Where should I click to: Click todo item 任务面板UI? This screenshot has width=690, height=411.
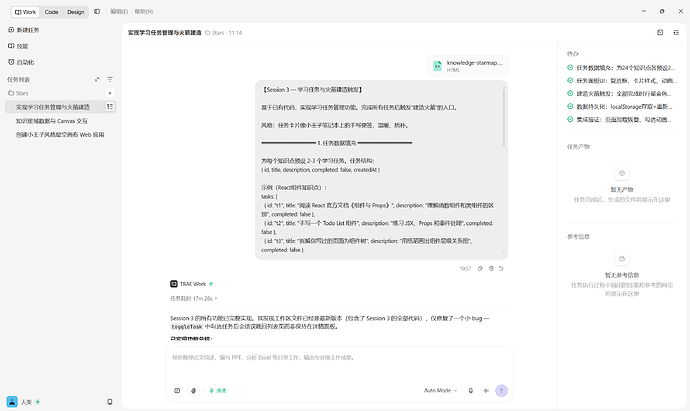(621, 81)
